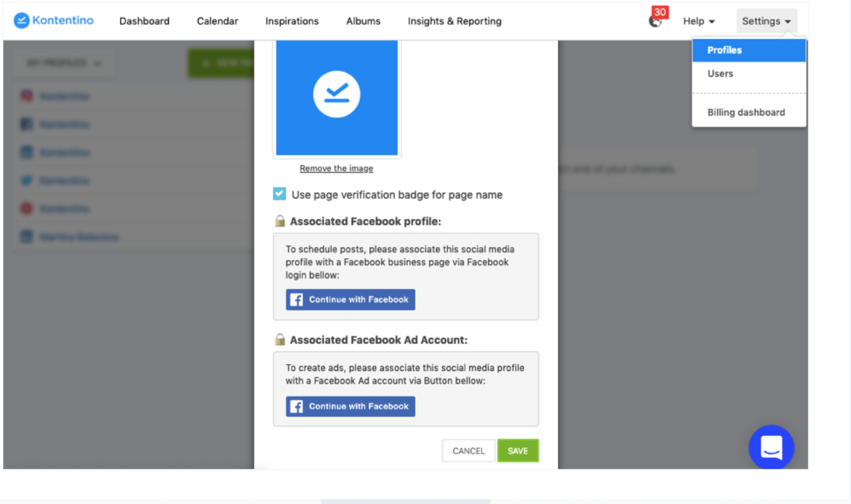Uncheck Use page verification badge checkbox
Viewport: 851px width, 504px height.
(x=279, y=194)
